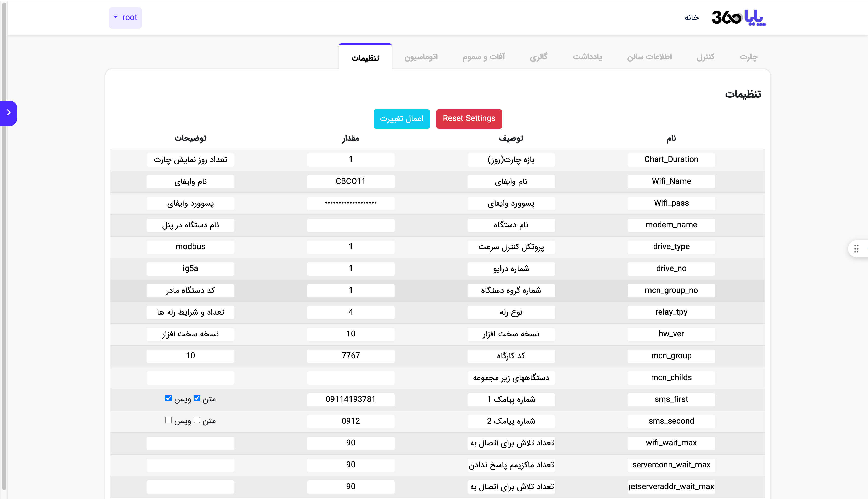Focus the empty modem_name value field
868x499 pixels.
(x=350, y=225)
